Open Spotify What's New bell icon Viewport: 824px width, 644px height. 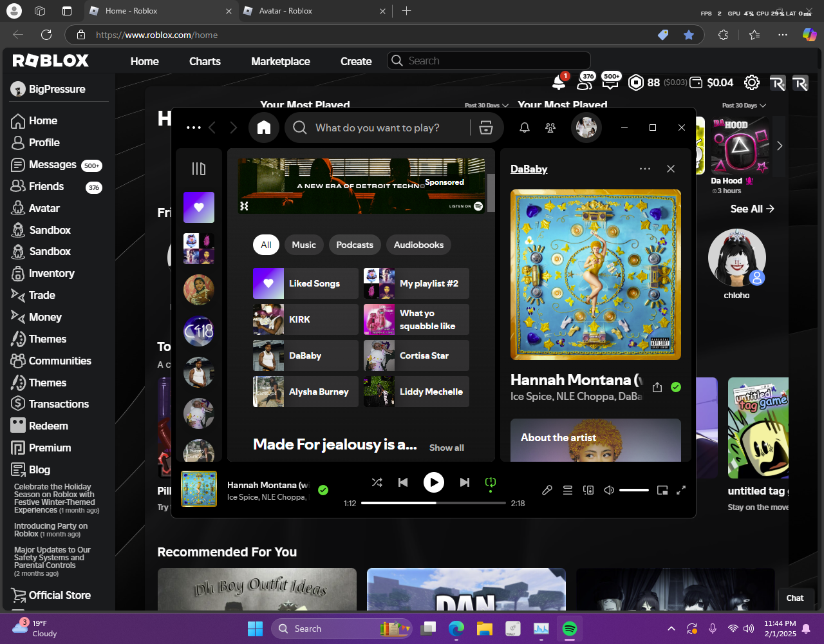(x=525, y=128)
